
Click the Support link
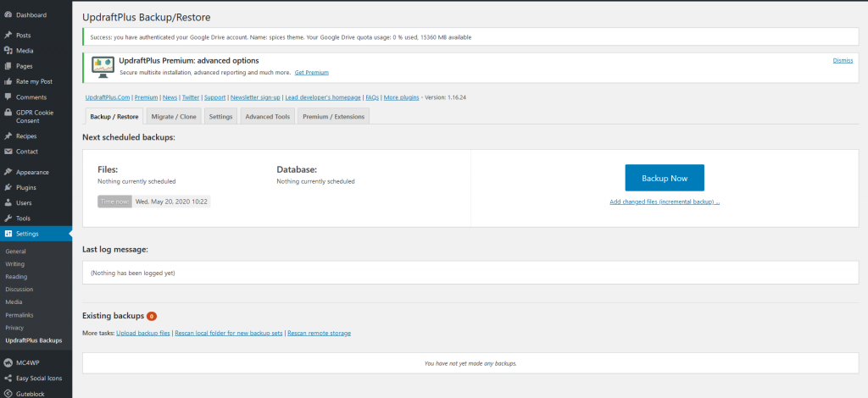click(x=214, y=97)
